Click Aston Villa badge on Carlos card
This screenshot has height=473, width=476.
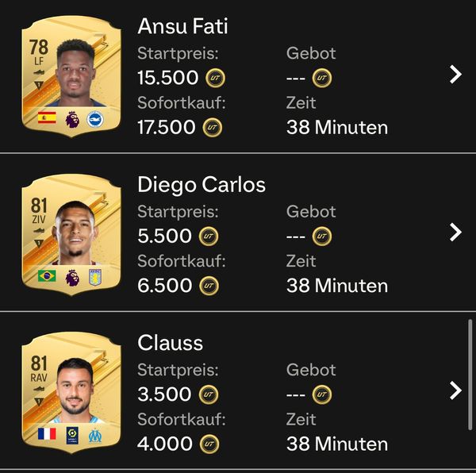(95, 277)
